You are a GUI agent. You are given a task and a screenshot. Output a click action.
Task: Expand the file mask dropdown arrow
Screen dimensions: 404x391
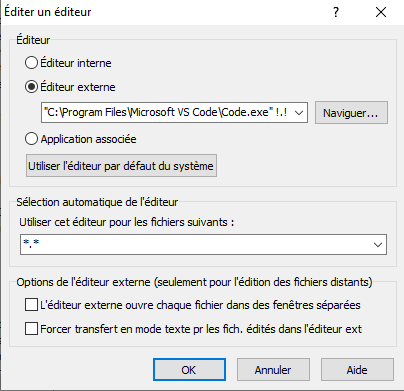click(x=378, y=244)
